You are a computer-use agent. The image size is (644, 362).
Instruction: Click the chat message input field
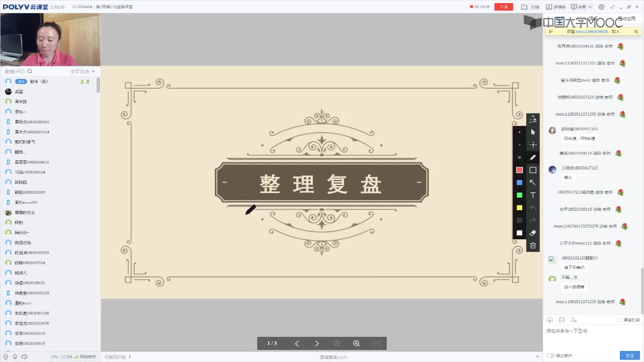[x=593, y=338]
